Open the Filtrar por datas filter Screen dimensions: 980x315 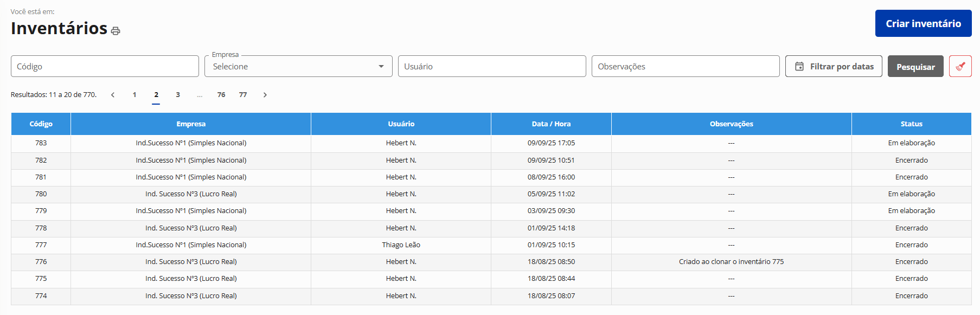coord(834,66)
